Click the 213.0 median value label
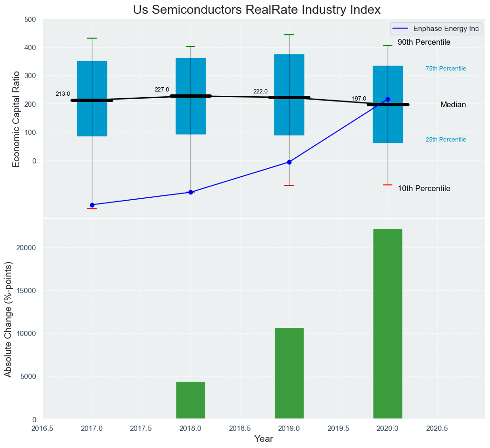Image resolution: width=490 pixels, height=448 pixels. [63, 94]
